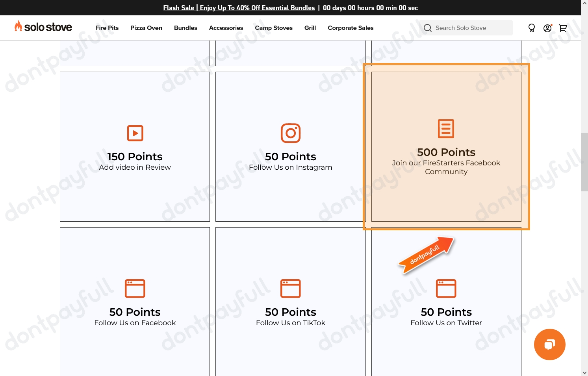Open the Pizza Oven menu
Viewport: 588px width, 376px height.
146,28
